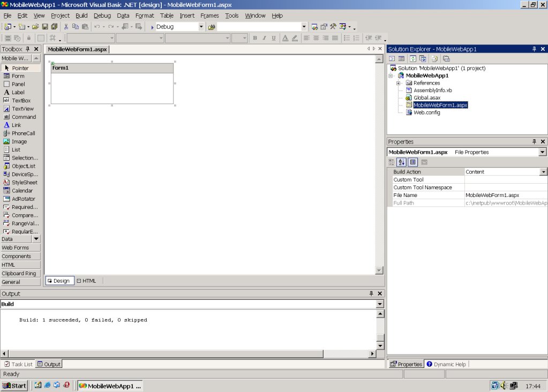
Task: Click the Toolbox scroll-up arrow beside Mobile W...
Action: (36, 58)
